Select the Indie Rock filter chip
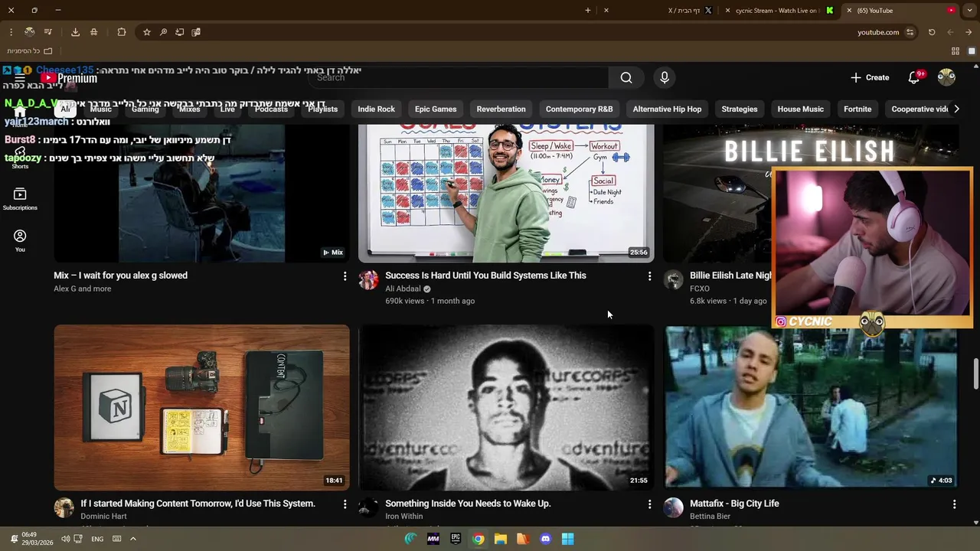Viewport: 980px width, 551px height. 376,109
